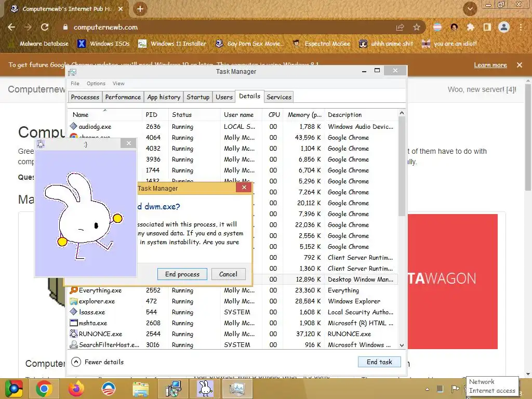Confirm End process in the dialog

(x=182, y=274)
